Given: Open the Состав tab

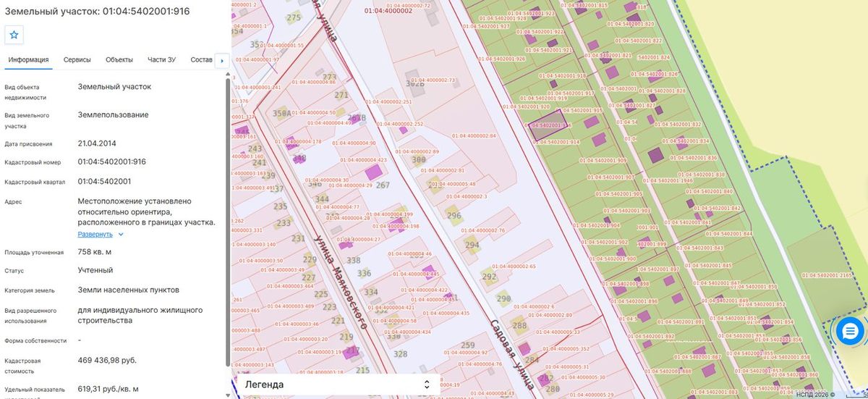Looking at the screenshot, I should tap(202, 59).
